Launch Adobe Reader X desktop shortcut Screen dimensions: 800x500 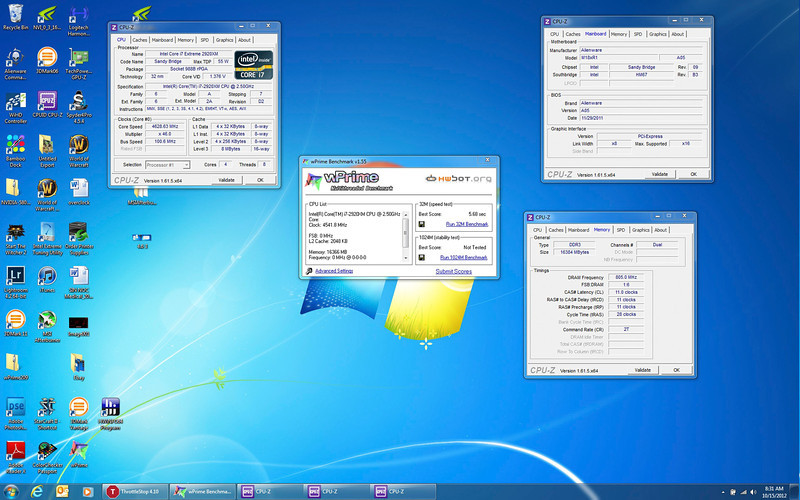(15, 457)
